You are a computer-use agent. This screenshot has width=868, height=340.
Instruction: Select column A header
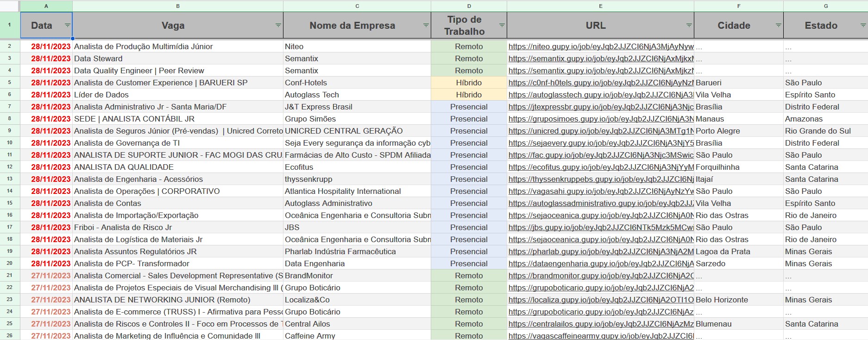46,6
